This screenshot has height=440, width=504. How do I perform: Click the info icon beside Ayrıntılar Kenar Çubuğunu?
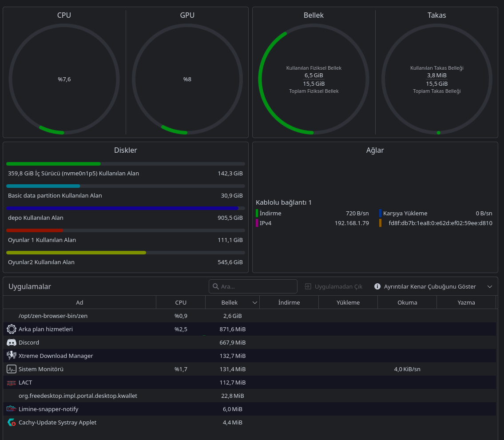click(377, 286)
